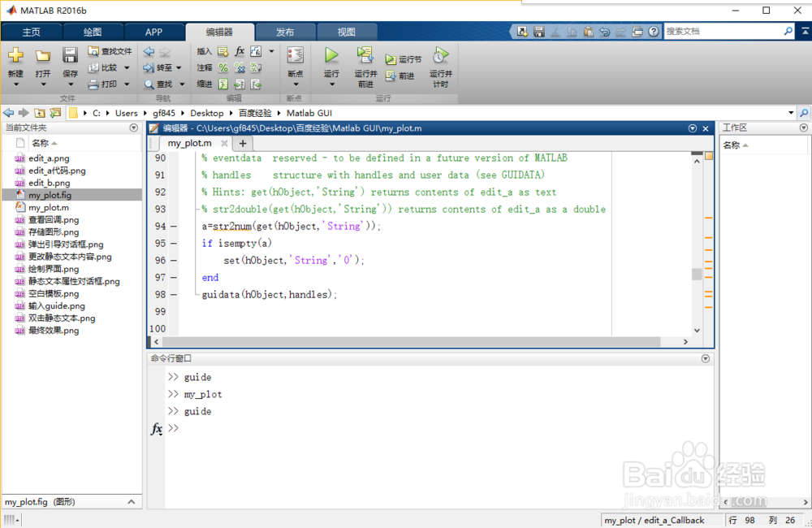Select the 编辑器 (Editor) tab
The image size is (812, 528).
pyautogui.click(x=219, y=32)
